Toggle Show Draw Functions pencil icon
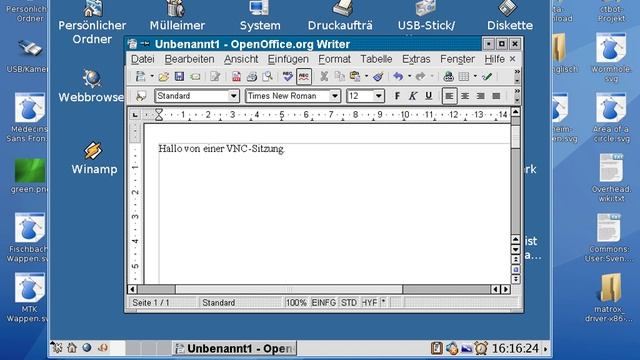The image size is (640, 360). (x=487, y=77)
